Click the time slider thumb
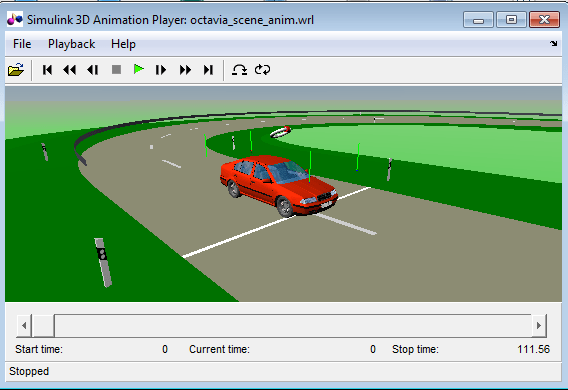The width and height of the screenshot is (568, 390). 43,326
